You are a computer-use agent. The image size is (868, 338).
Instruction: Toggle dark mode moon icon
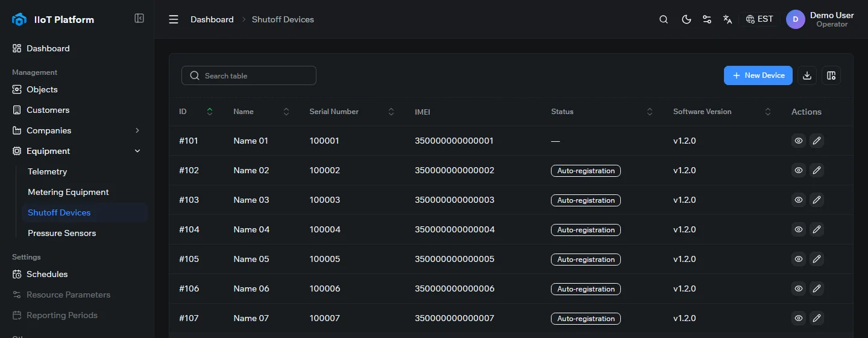[x=686, y=19]
